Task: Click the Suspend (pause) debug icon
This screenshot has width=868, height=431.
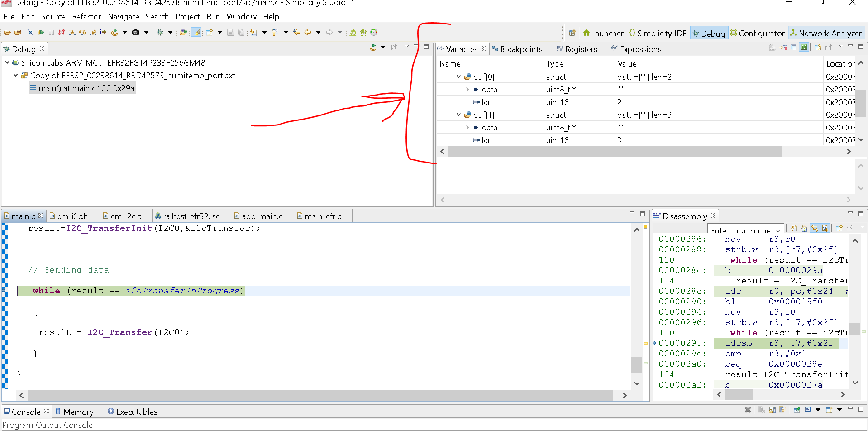Action: (51, 32)
